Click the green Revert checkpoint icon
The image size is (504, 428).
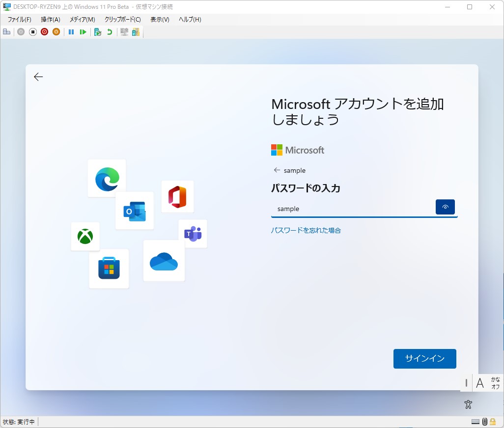pyautogui.click(x=109, y=31)
